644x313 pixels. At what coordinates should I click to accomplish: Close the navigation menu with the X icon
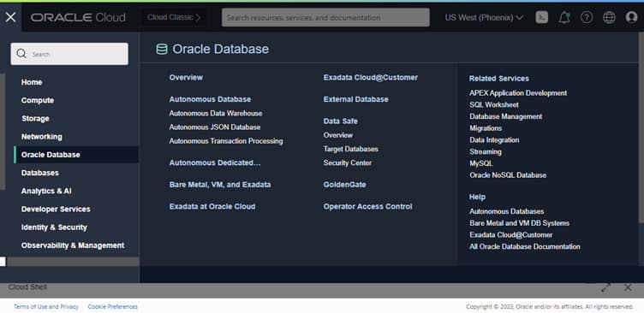click(x=10, y=17)
